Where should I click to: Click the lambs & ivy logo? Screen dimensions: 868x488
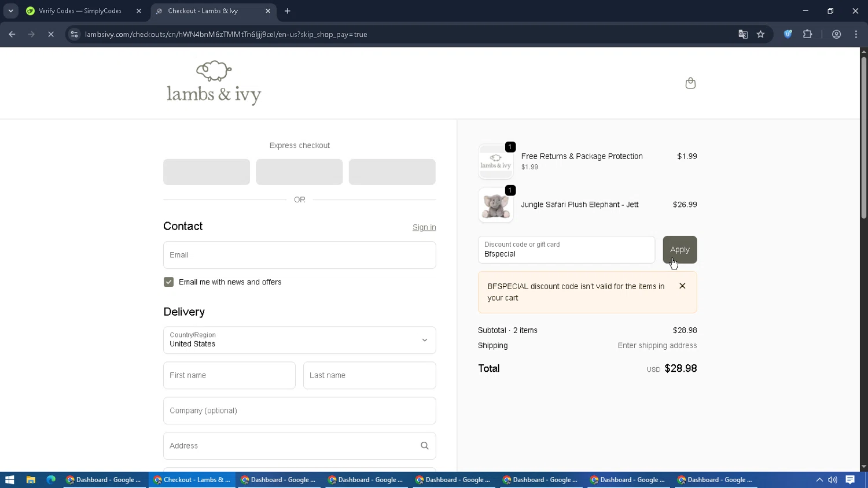(214, 83)
